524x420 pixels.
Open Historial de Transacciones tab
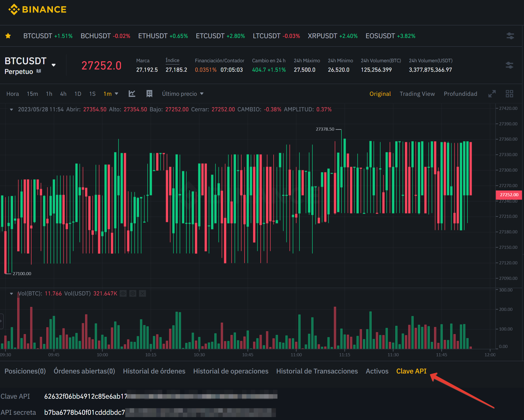[317, 371]
